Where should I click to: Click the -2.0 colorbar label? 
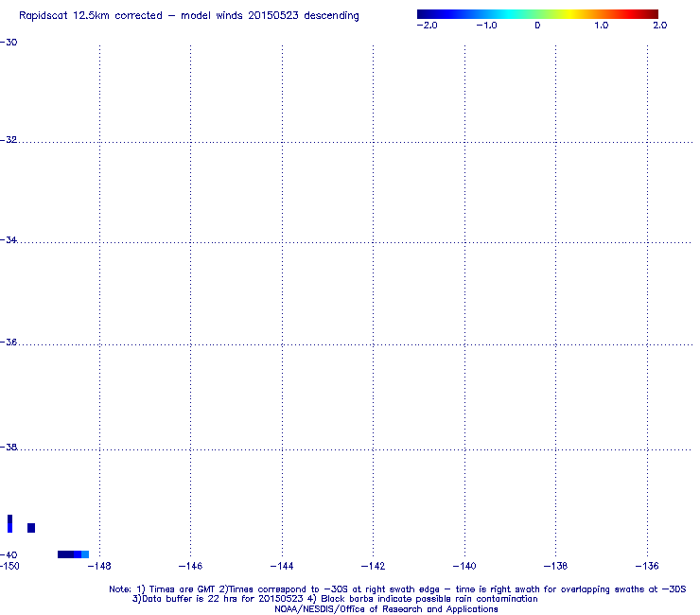pyautogui.click(x=428, y=26)
